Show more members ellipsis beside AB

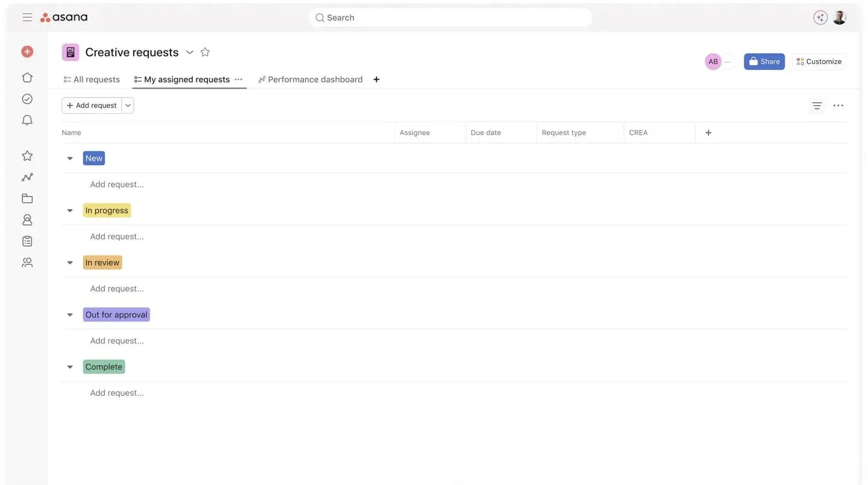[728, 61]
